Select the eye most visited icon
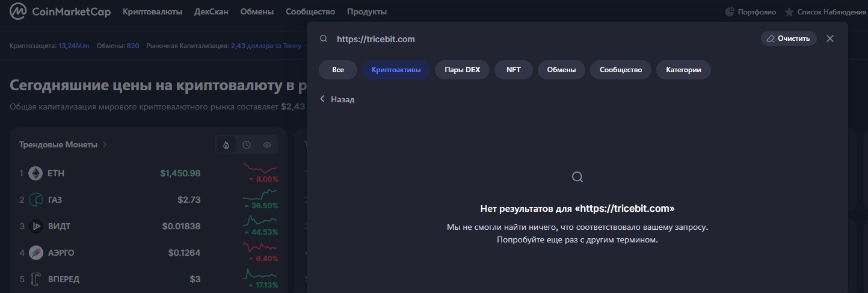Image resolution: width=868 pixels, height=293 pixels. coord(267,145)
